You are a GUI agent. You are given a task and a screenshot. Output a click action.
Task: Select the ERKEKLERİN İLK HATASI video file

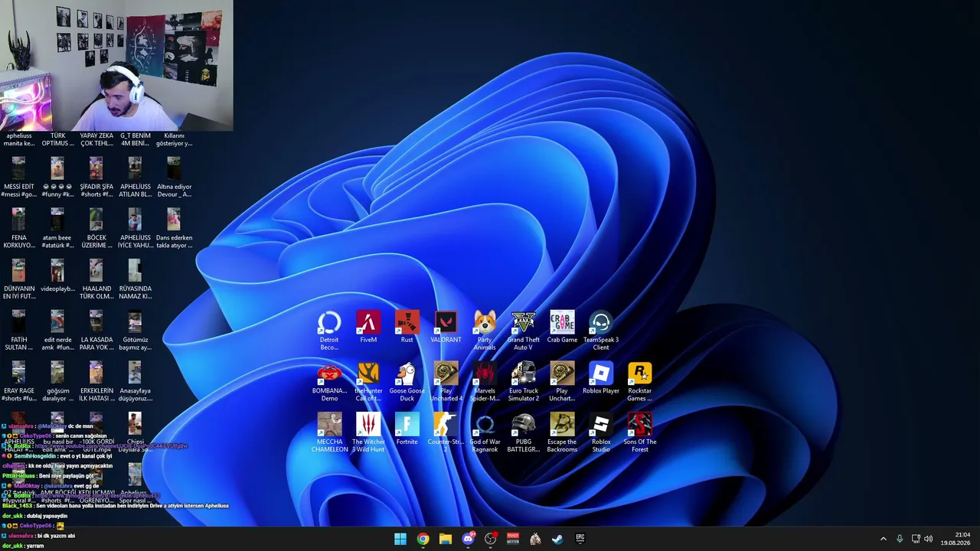tap(96, 382)
